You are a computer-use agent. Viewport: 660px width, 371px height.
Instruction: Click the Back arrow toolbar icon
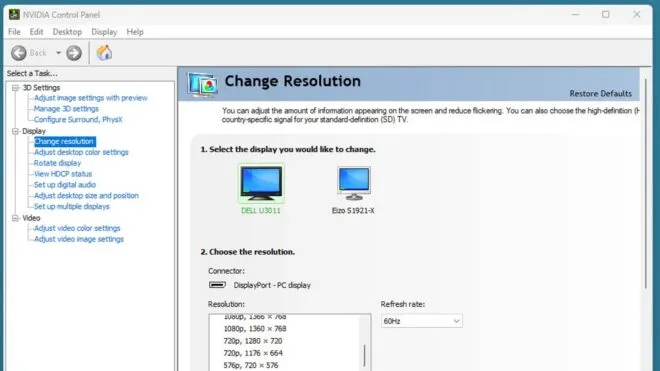19,53
